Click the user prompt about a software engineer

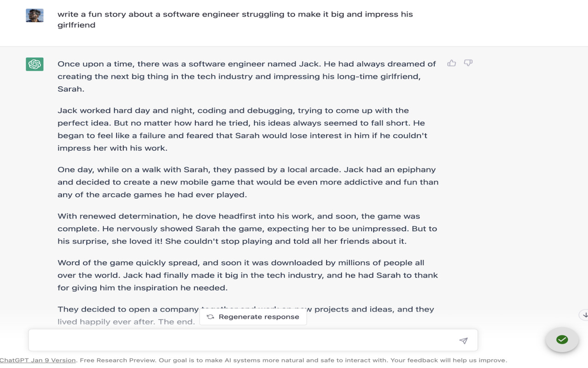tap(235, 19)
